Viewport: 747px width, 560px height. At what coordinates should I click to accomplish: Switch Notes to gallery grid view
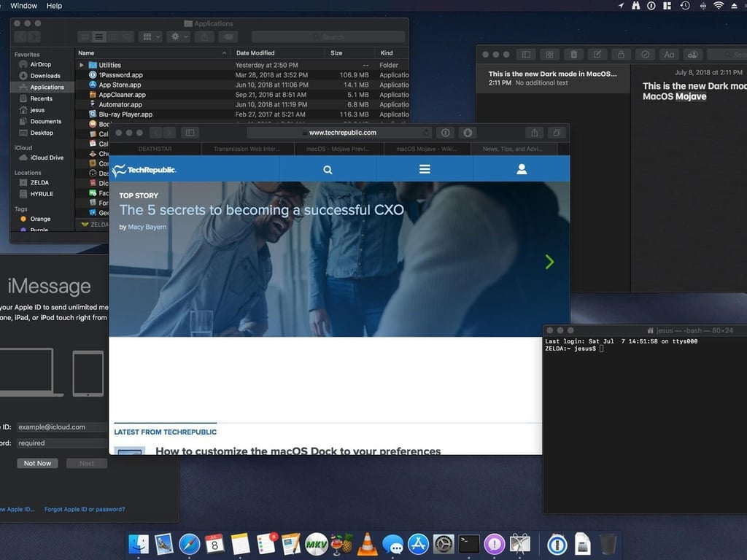[549, 55]
